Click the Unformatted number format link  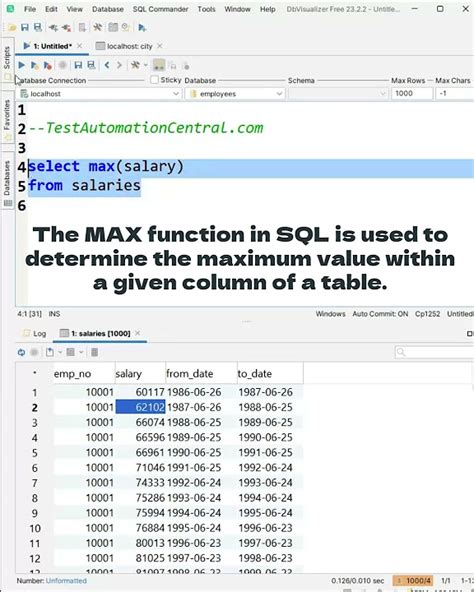point(66,581)
